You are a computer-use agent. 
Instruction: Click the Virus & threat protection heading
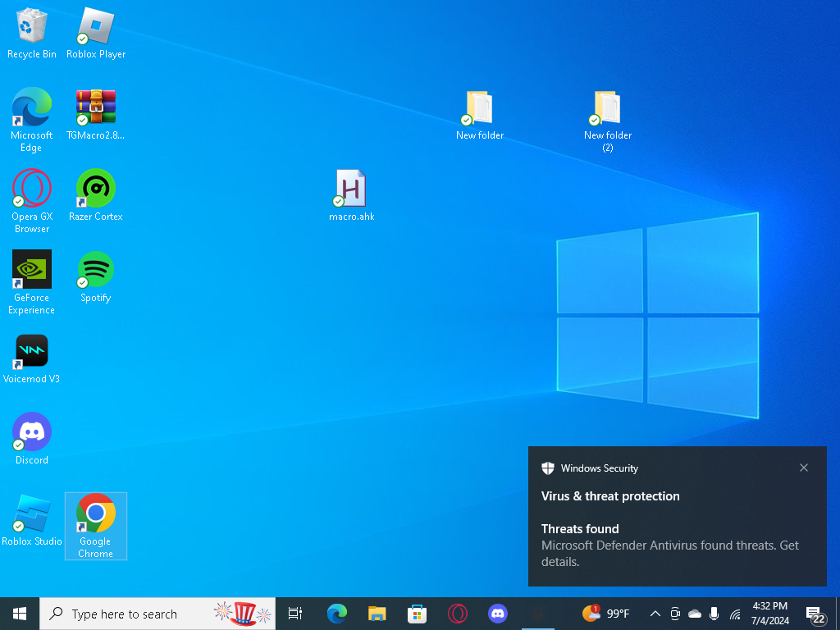pos(610,496)
